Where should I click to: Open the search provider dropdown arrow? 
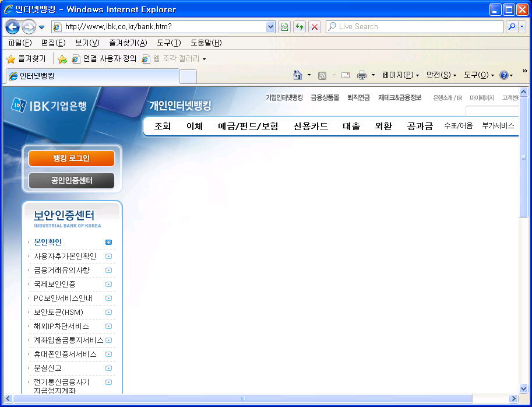pyautogui.click(x=522, y=26)
